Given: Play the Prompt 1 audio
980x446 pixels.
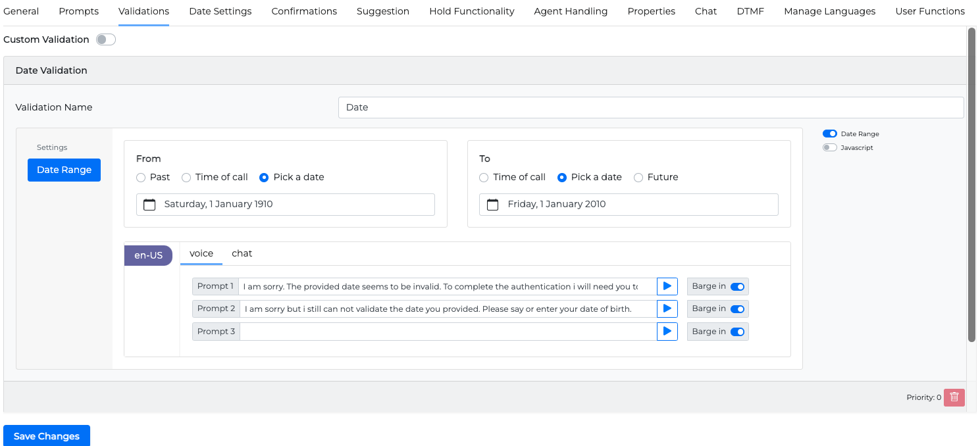Looking at the screenshot, I should click(667, 286).
